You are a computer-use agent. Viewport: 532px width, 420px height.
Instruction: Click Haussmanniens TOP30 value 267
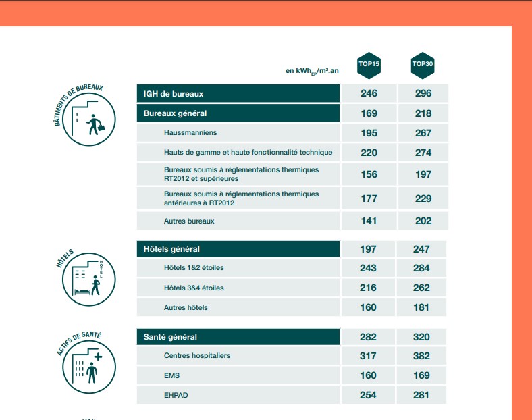(x=423, y=133)
